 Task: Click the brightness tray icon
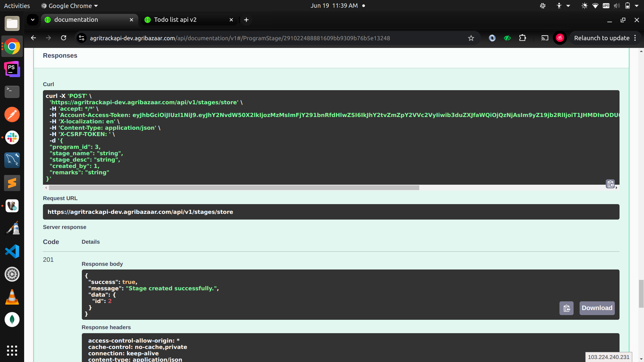(585, 6)
